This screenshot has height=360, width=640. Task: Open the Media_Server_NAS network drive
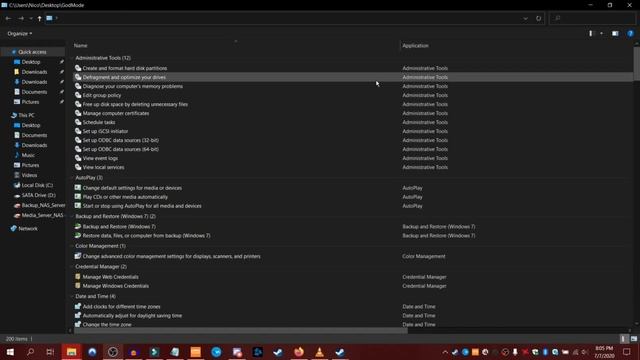click(42, 215)
